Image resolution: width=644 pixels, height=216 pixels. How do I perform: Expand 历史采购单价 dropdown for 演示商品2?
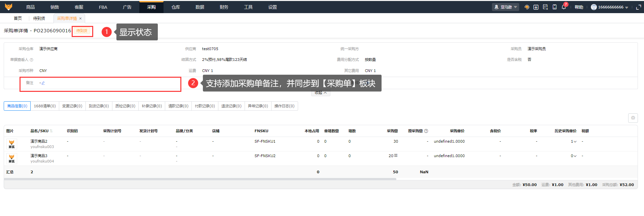(x=575, y=142)
